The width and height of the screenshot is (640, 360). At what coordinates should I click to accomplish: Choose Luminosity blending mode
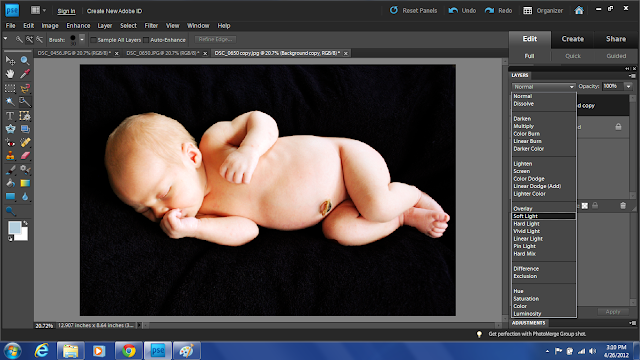tap(527, 313)
